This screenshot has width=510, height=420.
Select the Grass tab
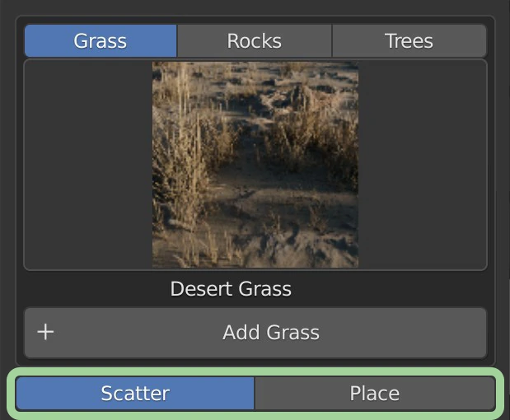(x=100, y=41)
